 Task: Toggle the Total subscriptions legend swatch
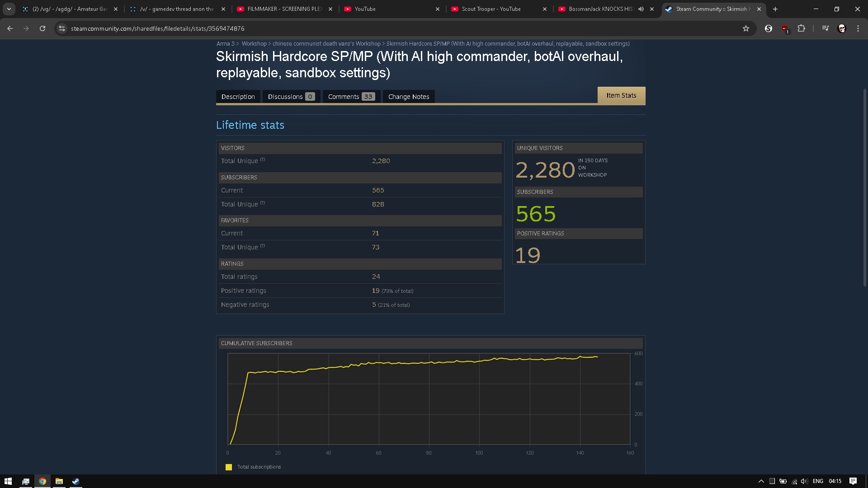pyautogui.click(x=229, y=467)
